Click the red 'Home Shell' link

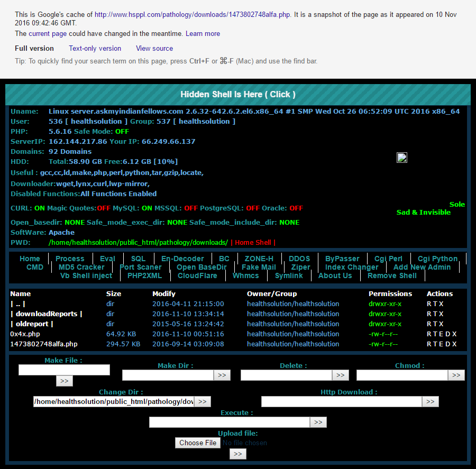point(253,243)
